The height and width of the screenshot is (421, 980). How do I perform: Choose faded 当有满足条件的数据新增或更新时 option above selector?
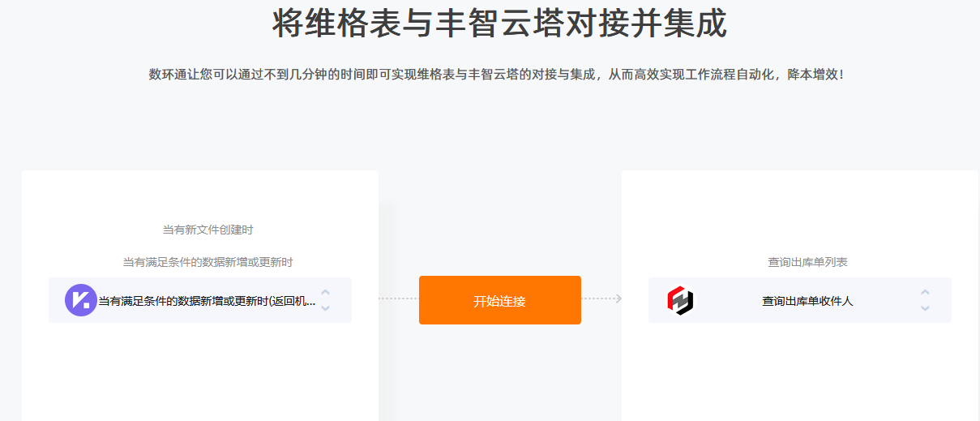208,262
